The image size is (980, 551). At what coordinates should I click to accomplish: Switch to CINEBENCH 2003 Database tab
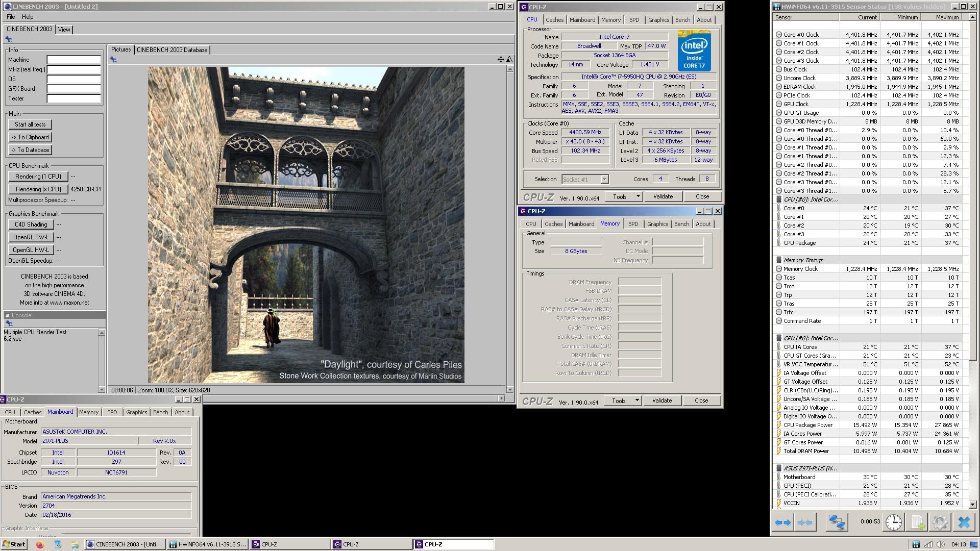click(x=172, y=50)
